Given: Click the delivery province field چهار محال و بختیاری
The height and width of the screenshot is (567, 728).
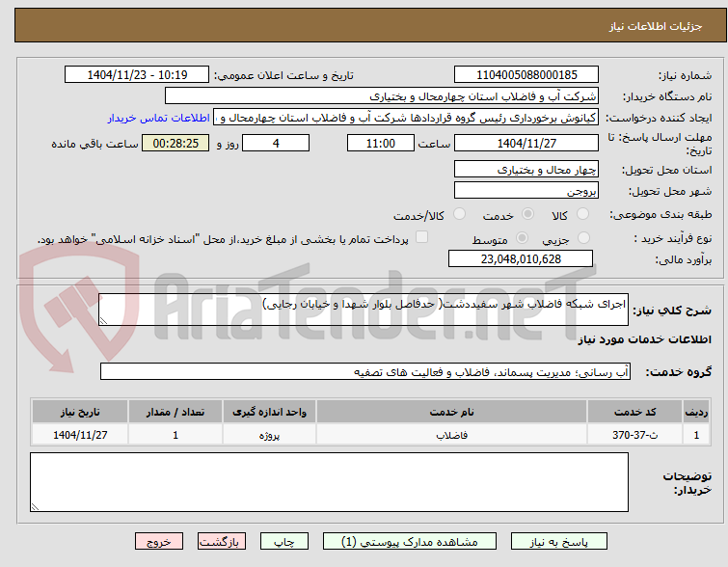Looking at the screenshot, I should point(526,169).
